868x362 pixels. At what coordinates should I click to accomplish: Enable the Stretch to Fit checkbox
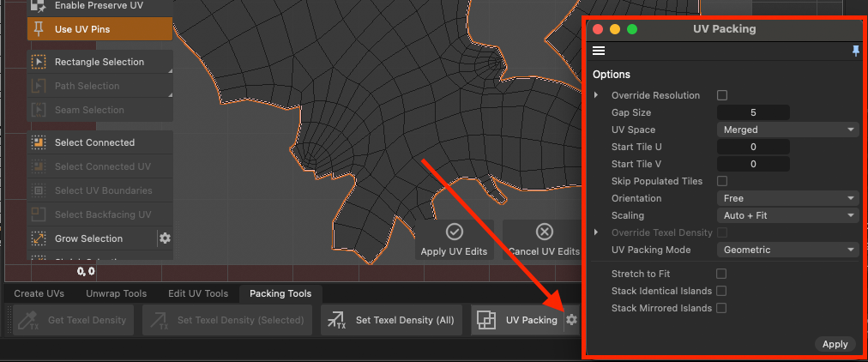point(721,274)
